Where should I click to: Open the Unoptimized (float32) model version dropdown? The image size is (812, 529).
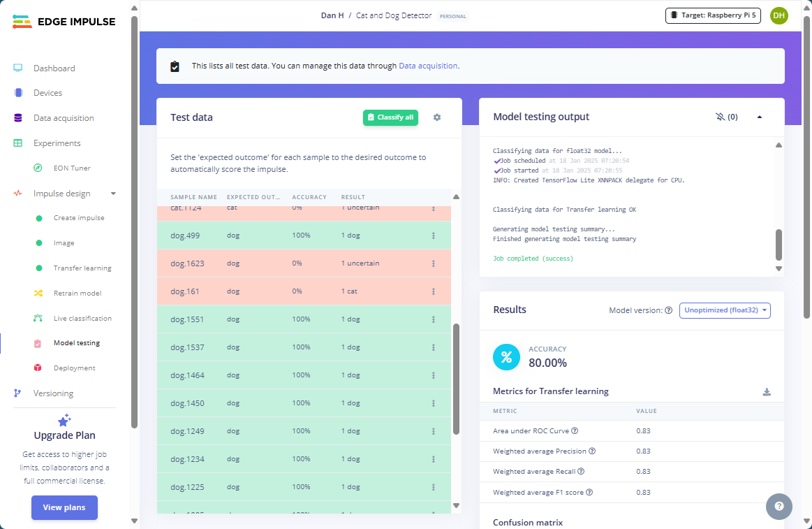725,310
